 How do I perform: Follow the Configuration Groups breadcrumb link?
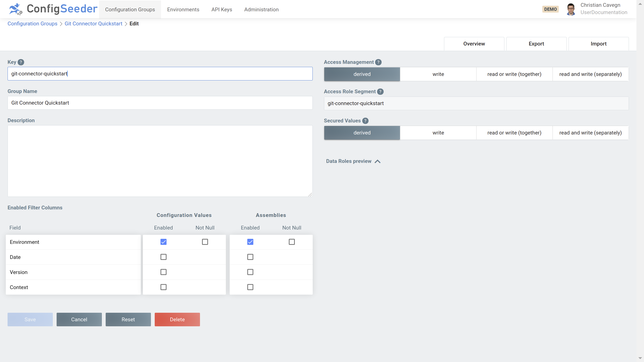pos(32,23)
